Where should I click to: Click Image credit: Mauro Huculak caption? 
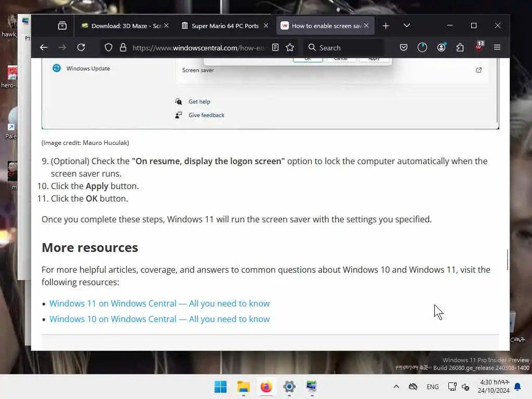pos(85,143)
